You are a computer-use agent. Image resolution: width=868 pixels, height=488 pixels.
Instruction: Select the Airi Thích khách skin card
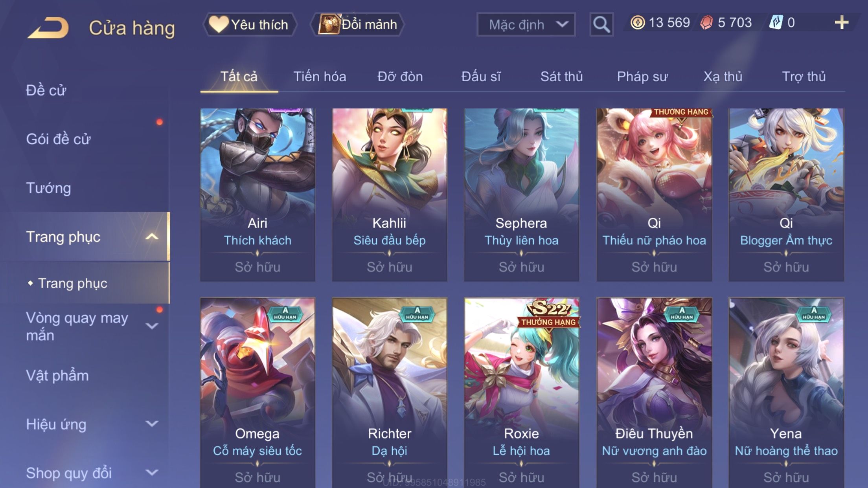(x=257, y=195)
